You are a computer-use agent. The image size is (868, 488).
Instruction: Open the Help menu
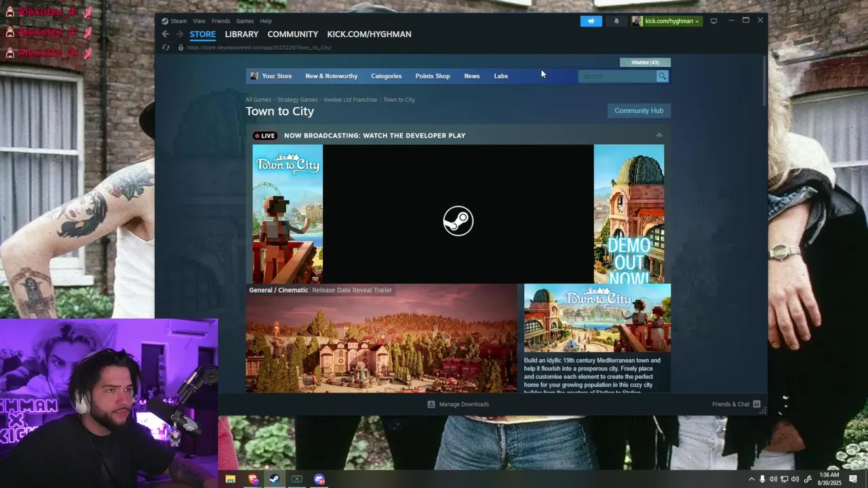coord(266,21)
